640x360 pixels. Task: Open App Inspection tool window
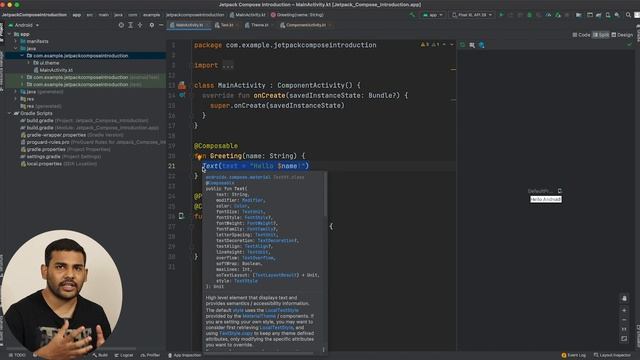185,355
